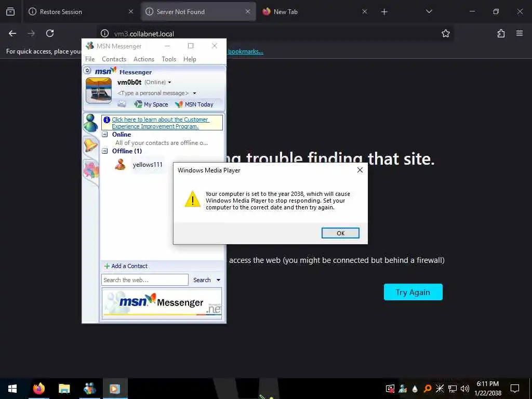Open the personal message dropdown arrow
Screen dimensions: 532x399
[x=194, y=93]
